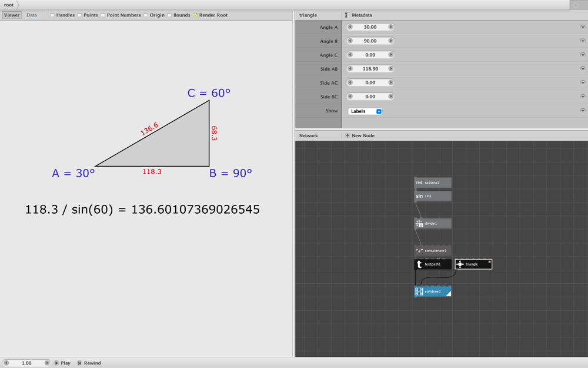The height and width of the screenshot is (368, 588).
Task: Click the frame number field
Action: (x=26, y=363)
